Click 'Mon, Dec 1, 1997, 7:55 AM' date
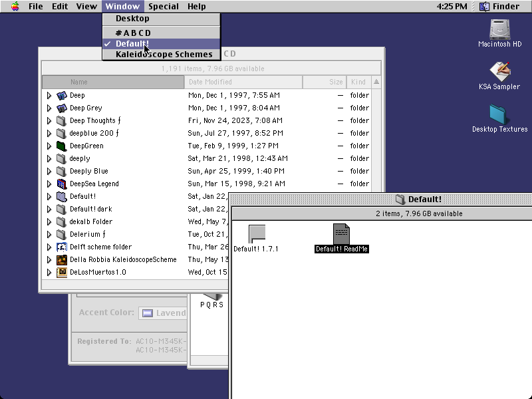The height and width of the screenshot is (399, 532). [x=234, y=95]
